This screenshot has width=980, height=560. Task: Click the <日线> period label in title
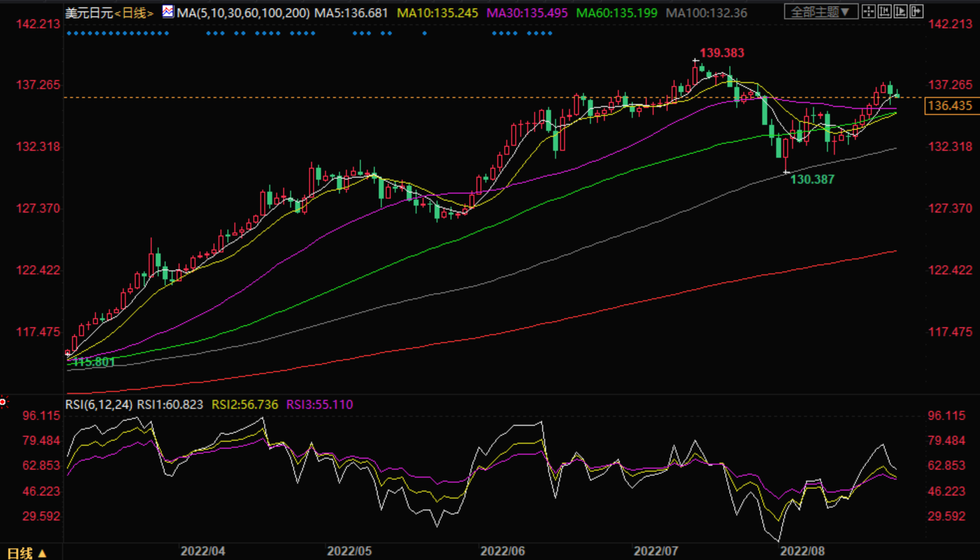[134, 13]
